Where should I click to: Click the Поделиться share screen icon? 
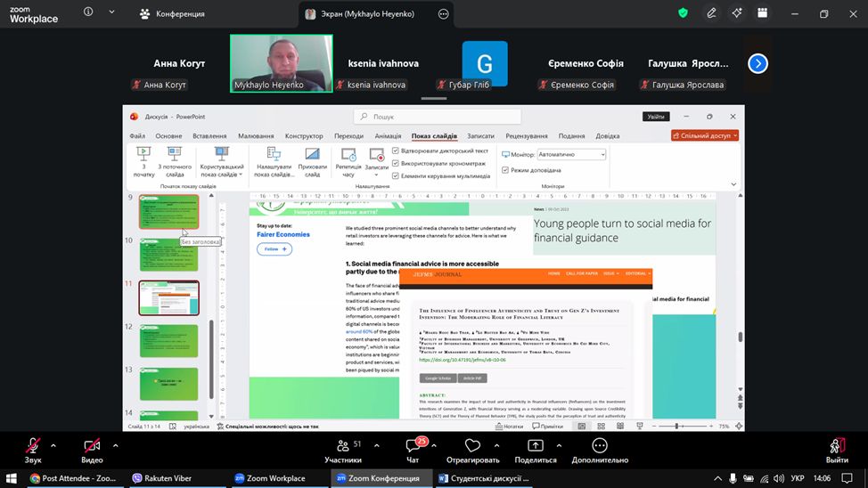click(535, 445)
